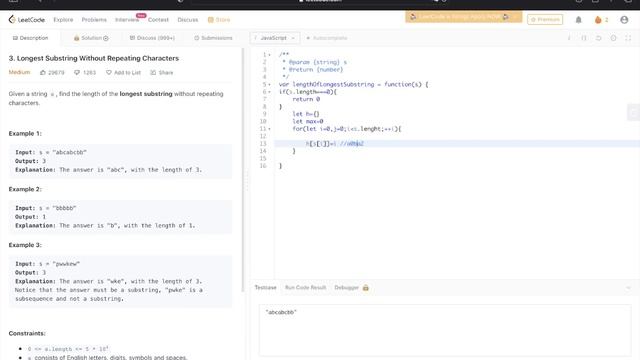Click the Example 3 heading
The width and height of the screenshot is (640, 360).
(x=25, y=245)
